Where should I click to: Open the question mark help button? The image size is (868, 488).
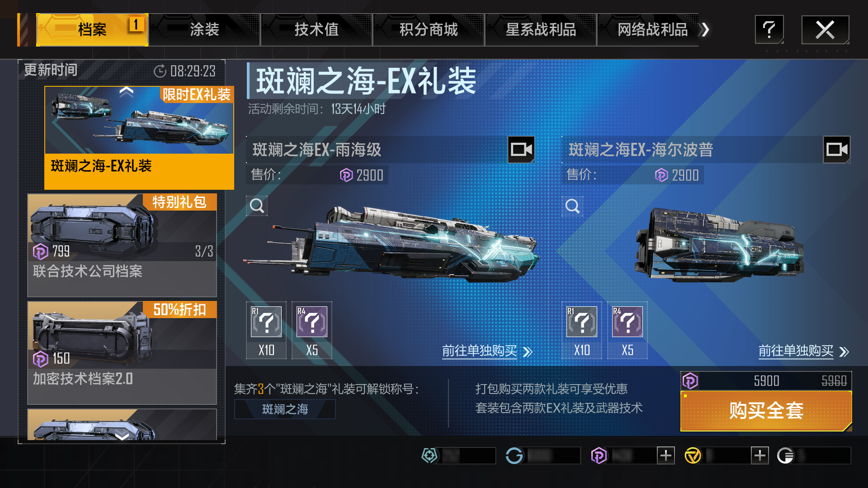tap(769, 30)
